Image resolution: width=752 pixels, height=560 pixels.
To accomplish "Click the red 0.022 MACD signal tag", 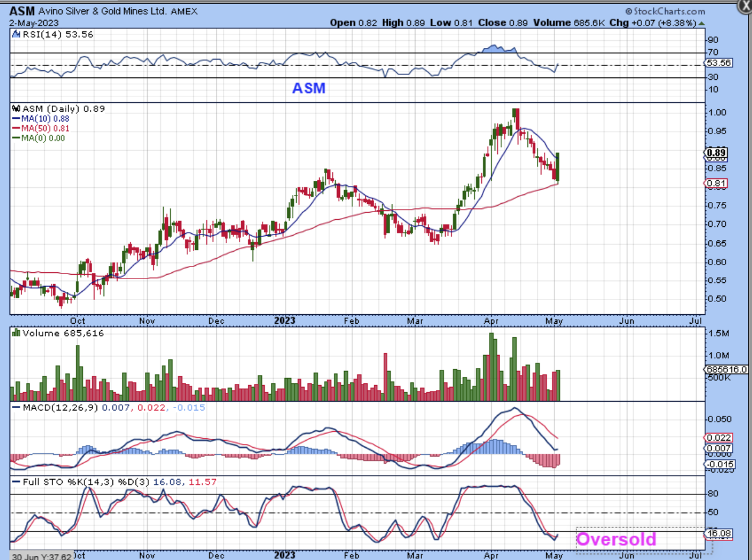I will coord(719,438).
